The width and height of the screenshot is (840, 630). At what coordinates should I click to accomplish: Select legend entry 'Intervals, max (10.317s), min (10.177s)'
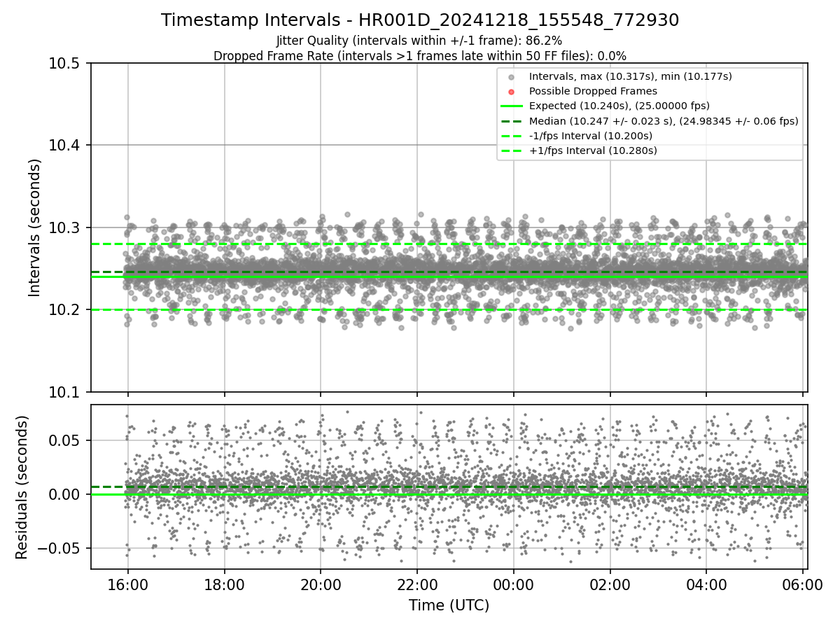point(631,76)
